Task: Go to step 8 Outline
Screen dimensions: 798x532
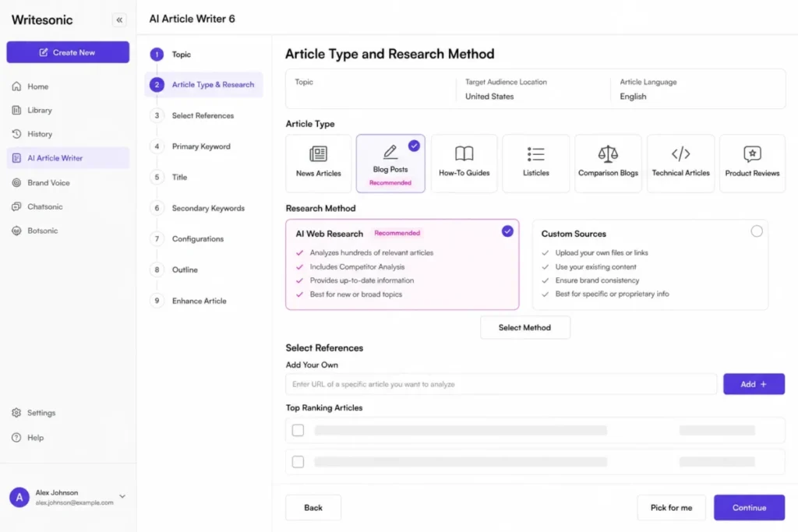Action: click(x=174, y=270)
